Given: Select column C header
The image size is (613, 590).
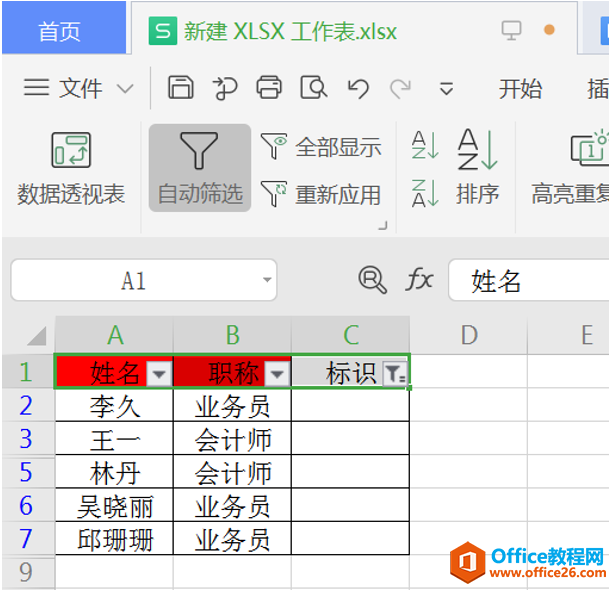Looking at the screenshot, I should click(x=351, y=335).
